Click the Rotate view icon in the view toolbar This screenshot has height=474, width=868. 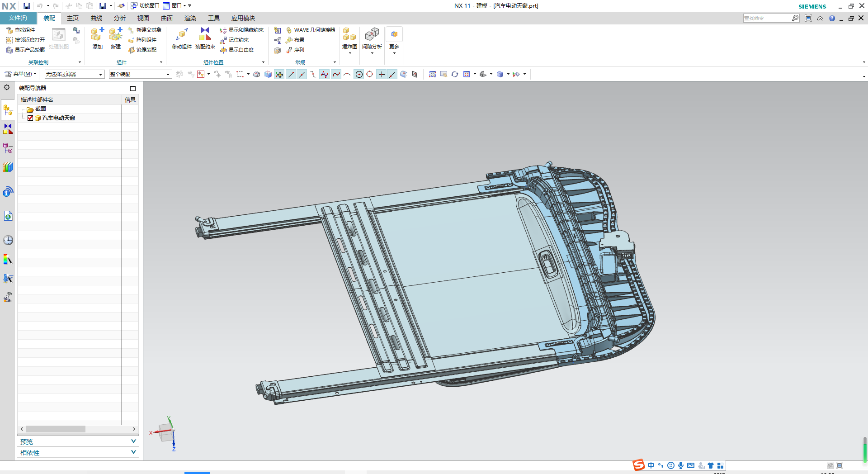455,74
